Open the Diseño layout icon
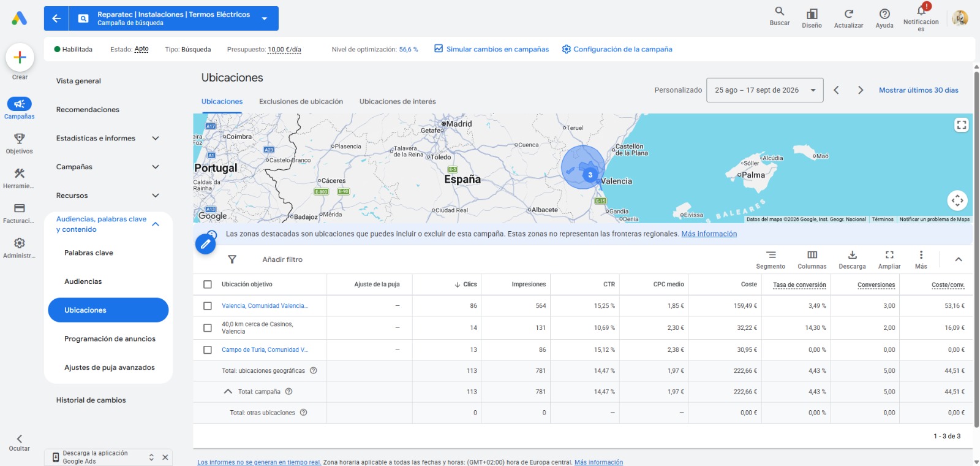 point(812,13)
